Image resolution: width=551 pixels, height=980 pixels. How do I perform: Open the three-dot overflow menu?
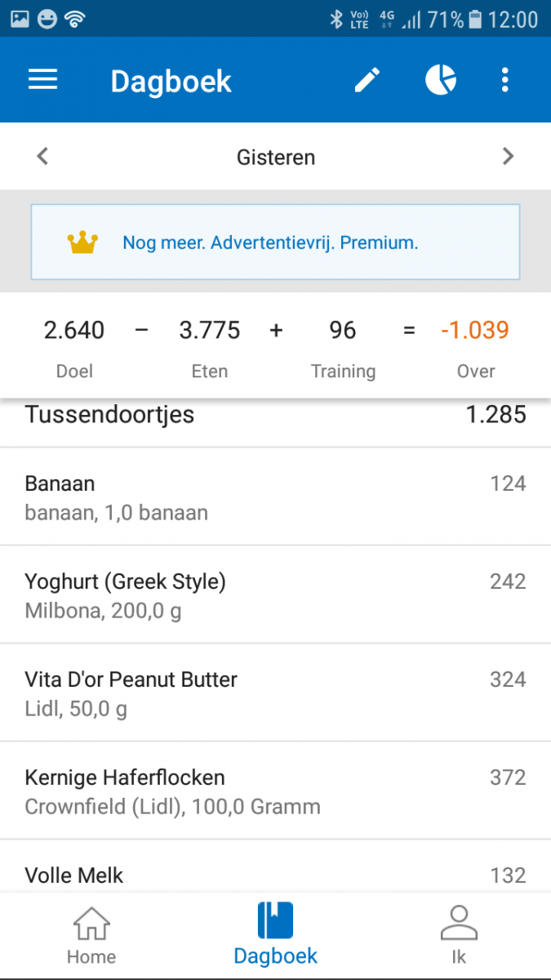point(505,80)
